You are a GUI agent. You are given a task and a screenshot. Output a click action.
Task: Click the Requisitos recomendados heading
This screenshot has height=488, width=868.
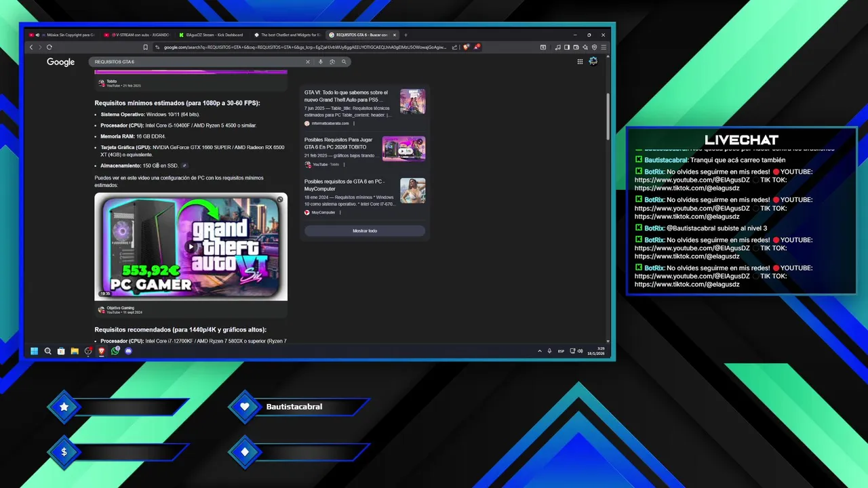(180, 329)
